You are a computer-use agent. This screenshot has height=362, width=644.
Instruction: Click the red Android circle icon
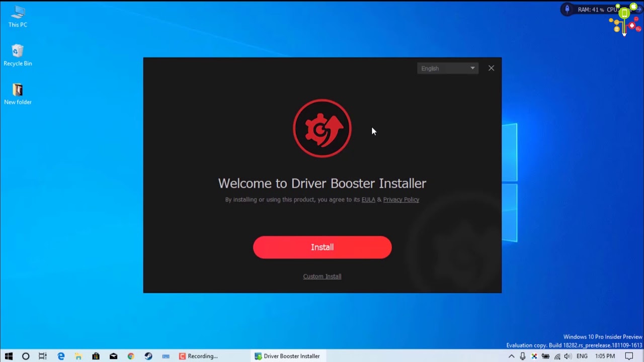pos(632,25)
